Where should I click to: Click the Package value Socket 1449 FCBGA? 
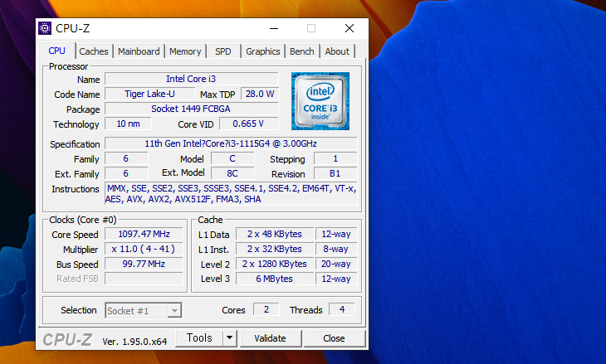click(x=191, y=109)
